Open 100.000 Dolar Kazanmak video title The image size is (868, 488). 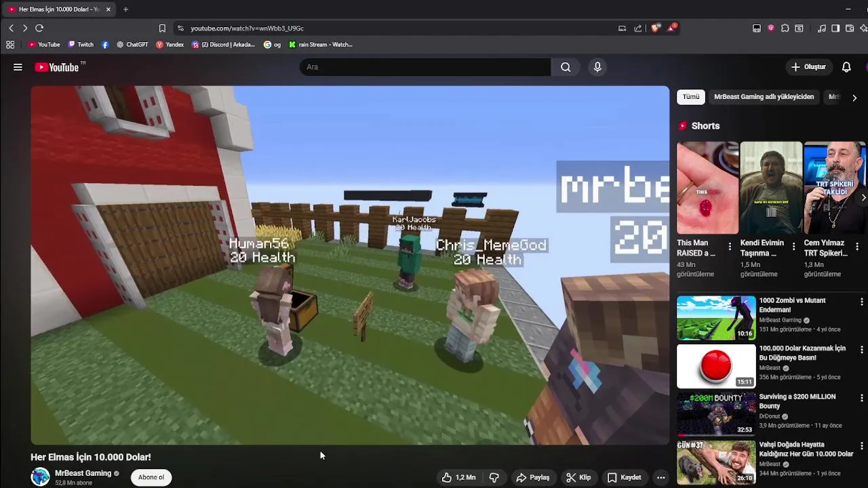tap(802, 352)
